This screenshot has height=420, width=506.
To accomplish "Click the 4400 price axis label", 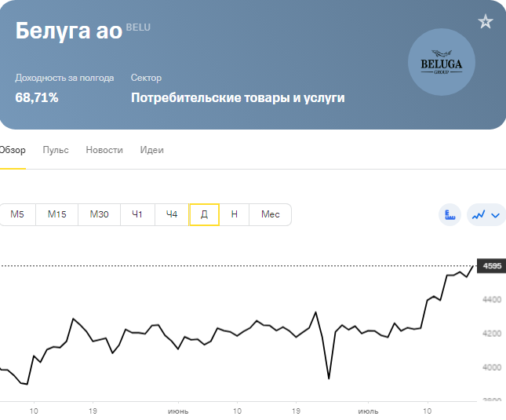I will tap(492, 300).
